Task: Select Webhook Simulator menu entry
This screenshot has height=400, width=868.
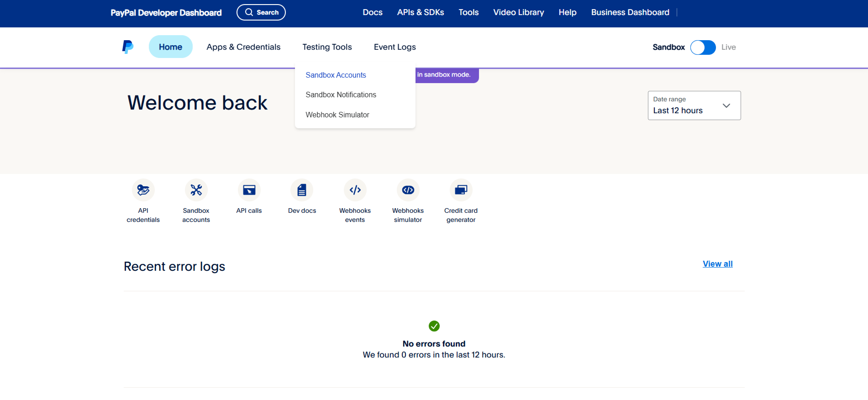Action: (337, 115)
